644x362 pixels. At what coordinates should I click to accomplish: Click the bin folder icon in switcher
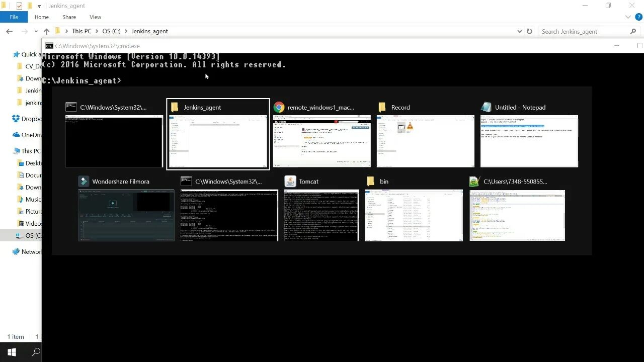click(371, 182)
